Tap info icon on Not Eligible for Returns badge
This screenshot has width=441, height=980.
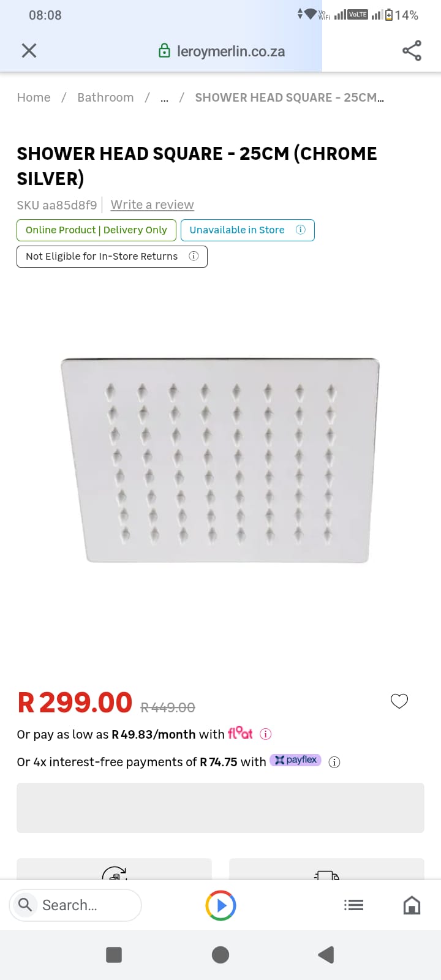[x=194, y=256]
